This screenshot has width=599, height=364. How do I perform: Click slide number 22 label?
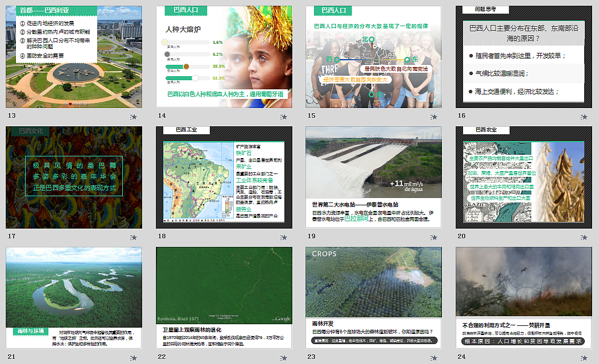pyautogui.click(x=162, y=357)
